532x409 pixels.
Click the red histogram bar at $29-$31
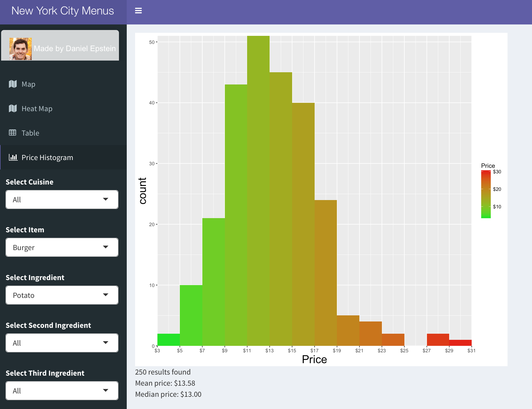(x=460, y=343)
